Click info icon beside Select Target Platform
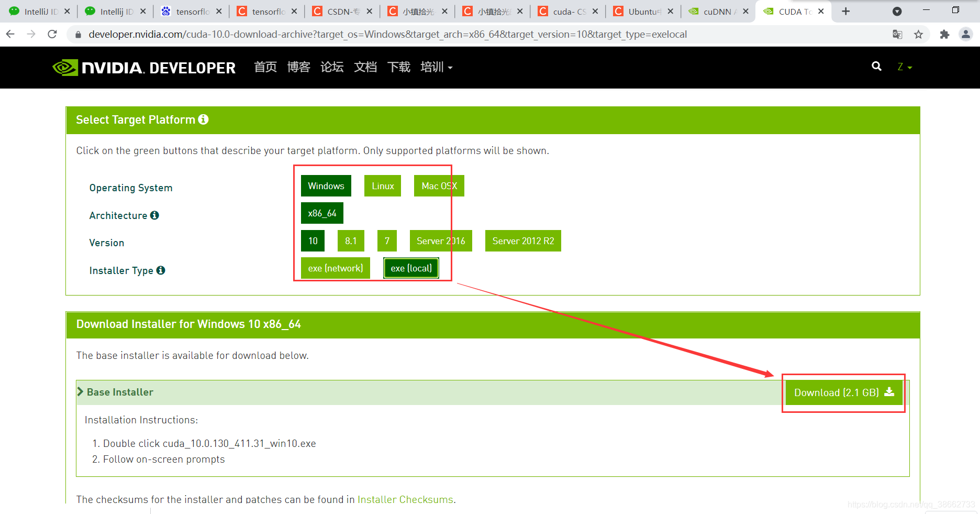The width and height of the screenshot is (980, 514). click(203, 119)
